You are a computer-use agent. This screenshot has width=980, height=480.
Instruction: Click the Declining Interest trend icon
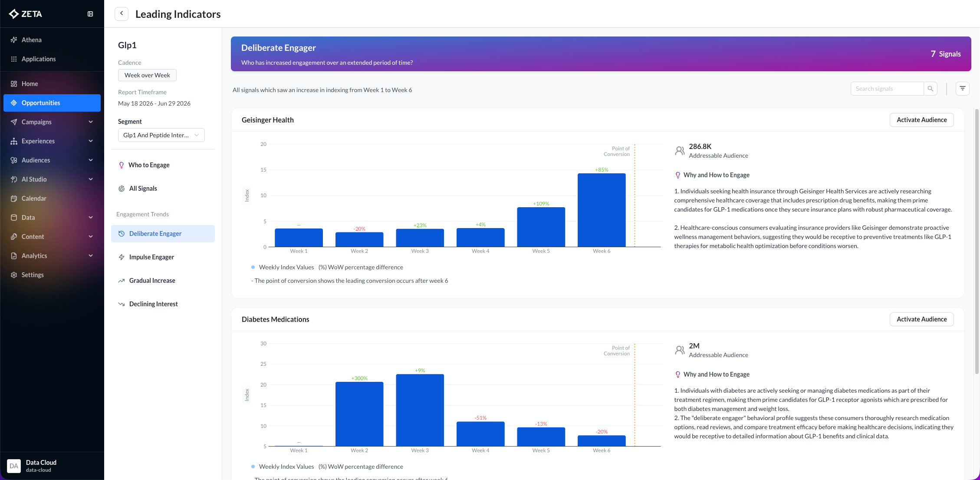tap(122, 304)
